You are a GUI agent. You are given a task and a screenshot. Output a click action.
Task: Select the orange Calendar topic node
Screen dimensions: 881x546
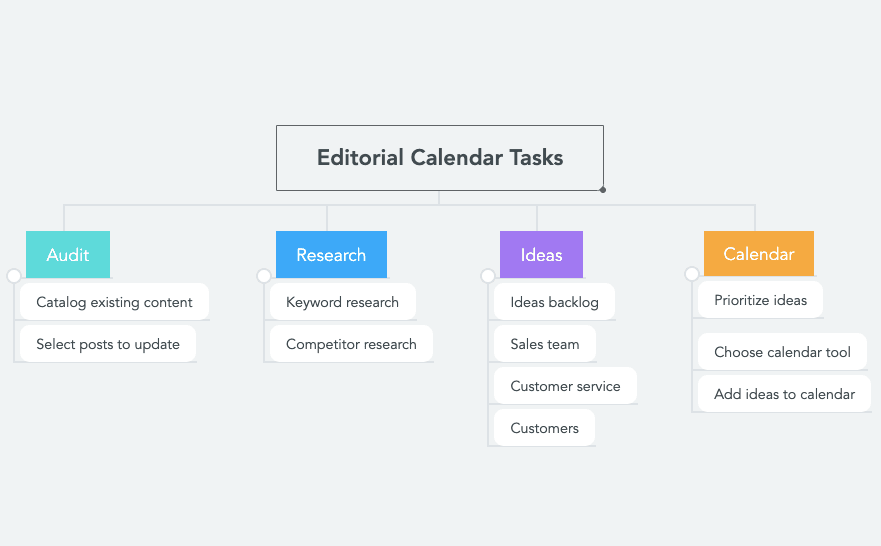pyautogui.click(x=759, y=254)
